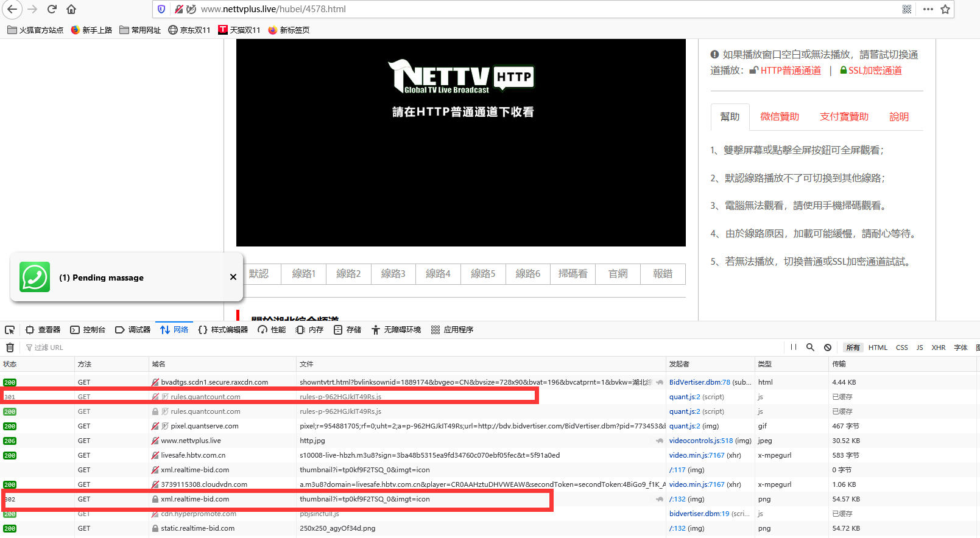This screenshot has height=538, width=980.
Task: Clear network log with trash icon
Action: click(x=10, y=348)
